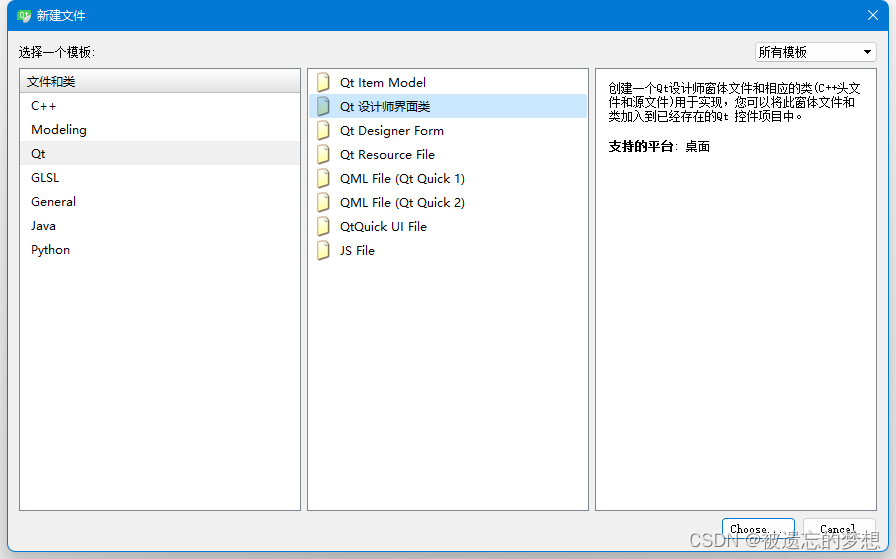Click the Qt Creator logo in title bar
Image resolution: width=896 pixels, height=559 pixels.
click(x=24, y=15)
